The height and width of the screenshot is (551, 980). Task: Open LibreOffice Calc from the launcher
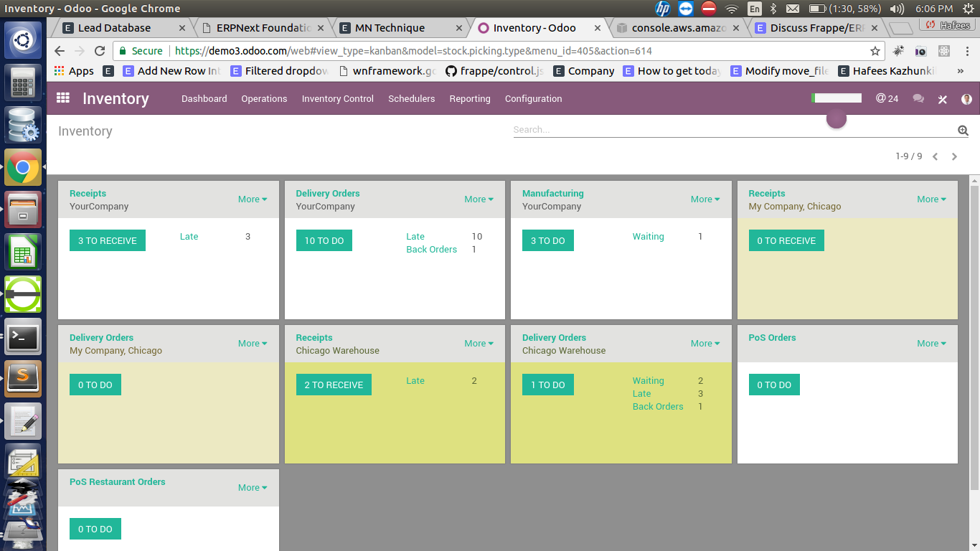[23, 252]
